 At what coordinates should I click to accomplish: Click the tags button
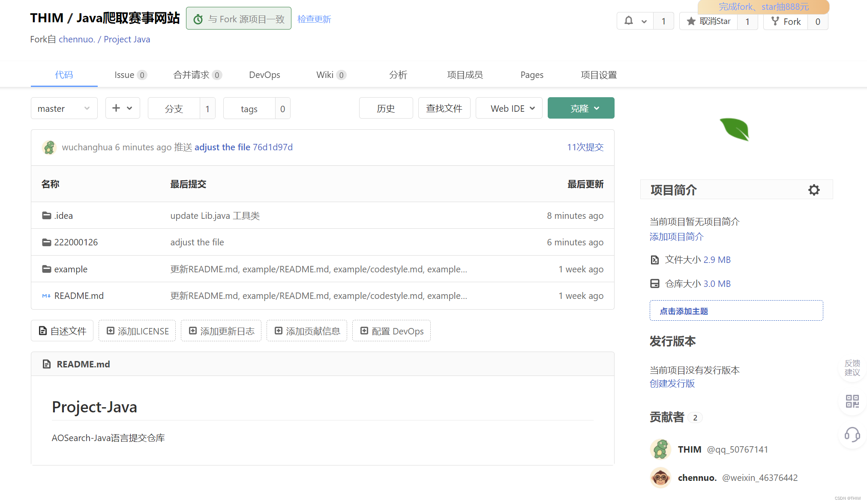coord(249,109)
